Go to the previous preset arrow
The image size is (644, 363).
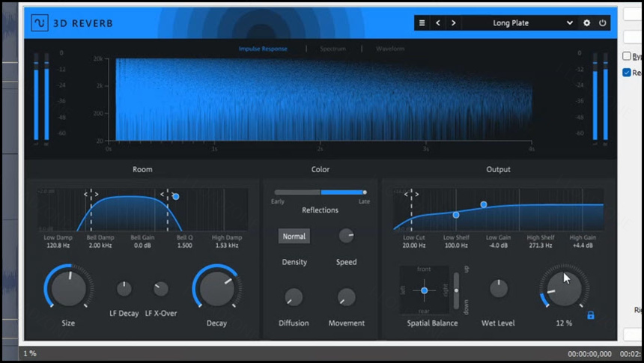tap(438, 23)
